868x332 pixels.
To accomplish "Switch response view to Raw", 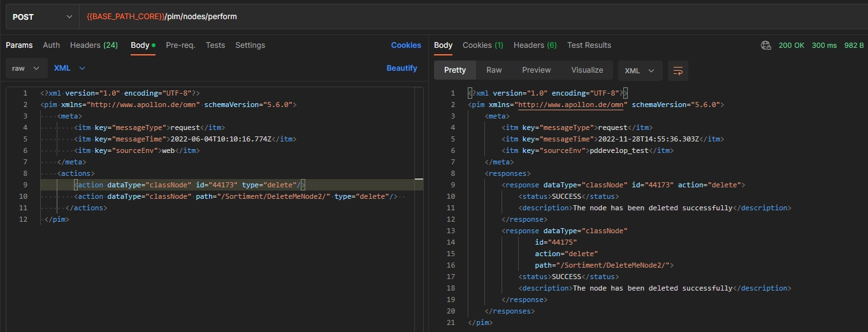I will tap(494, 70).
